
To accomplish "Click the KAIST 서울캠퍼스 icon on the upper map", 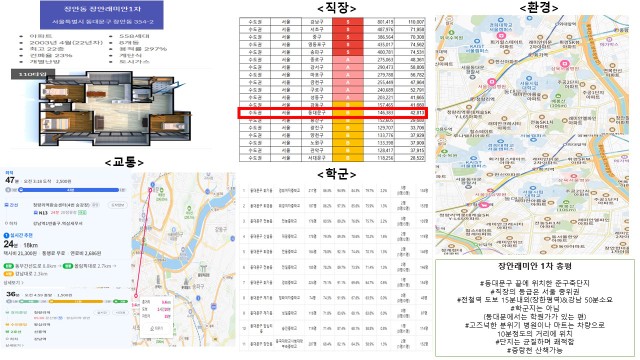I will tap(476, 41).
